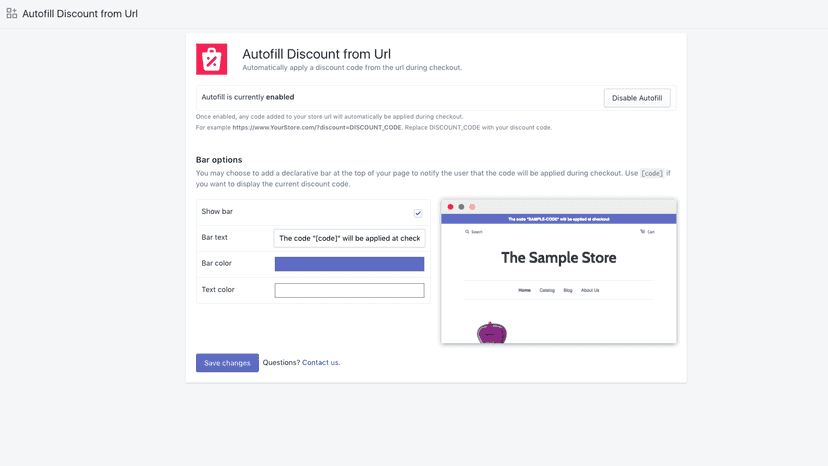Open the white Text color swatch
Viewport: 828px width, 466px height.
click(349, 290)
